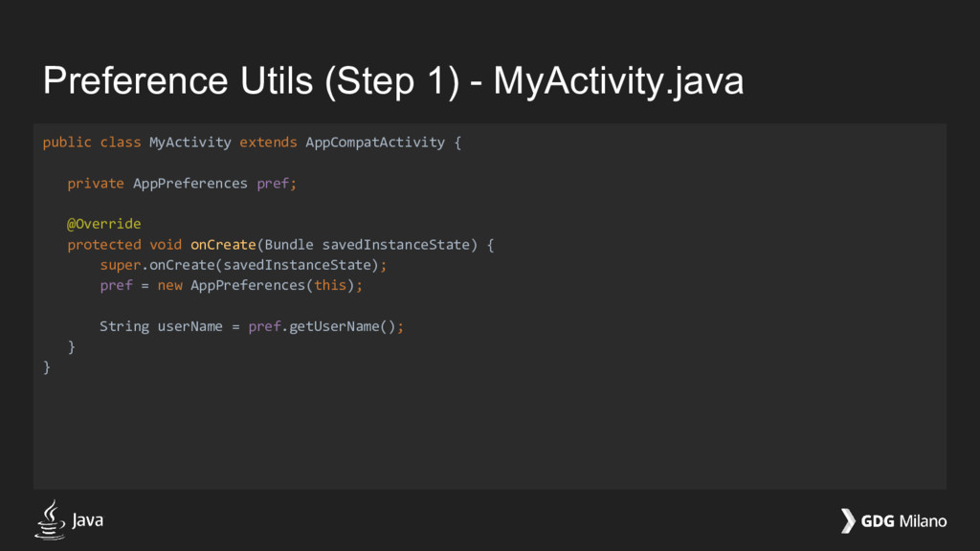
Task: Click the slide title 'Preference Utils (Step 1) - MyActivity.java'
Action: pos(393,80)
